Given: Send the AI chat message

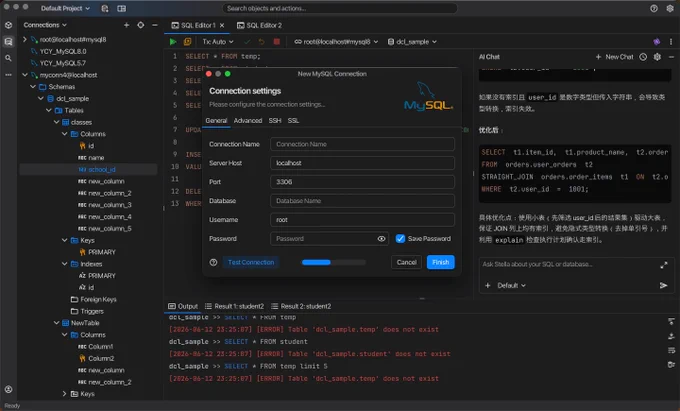Looking at the screenshot, I should pos(663,285).
